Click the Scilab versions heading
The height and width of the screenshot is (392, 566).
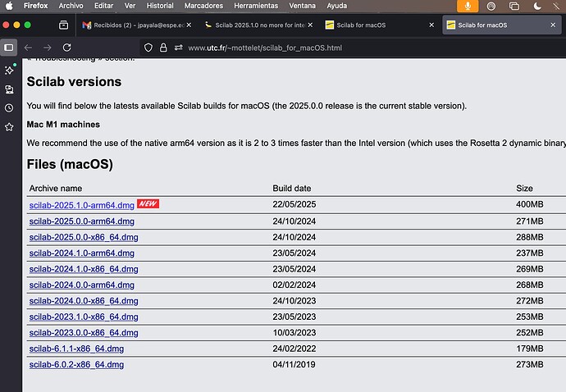click(74, 81)
